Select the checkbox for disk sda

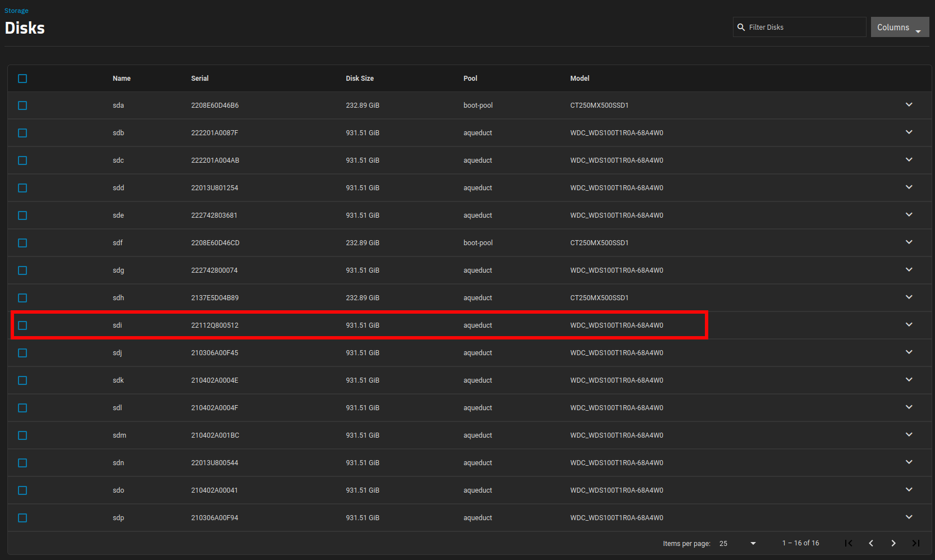[x=22, y=105]
